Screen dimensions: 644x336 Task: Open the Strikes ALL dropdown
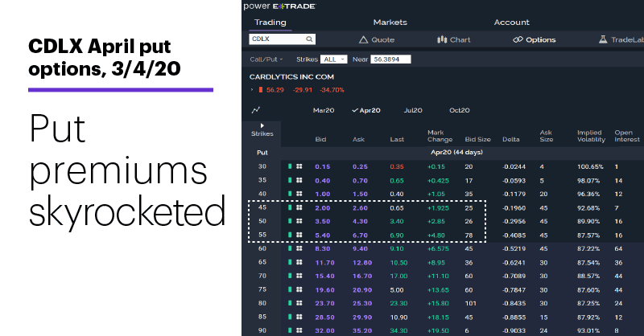(x=333, y=59)
